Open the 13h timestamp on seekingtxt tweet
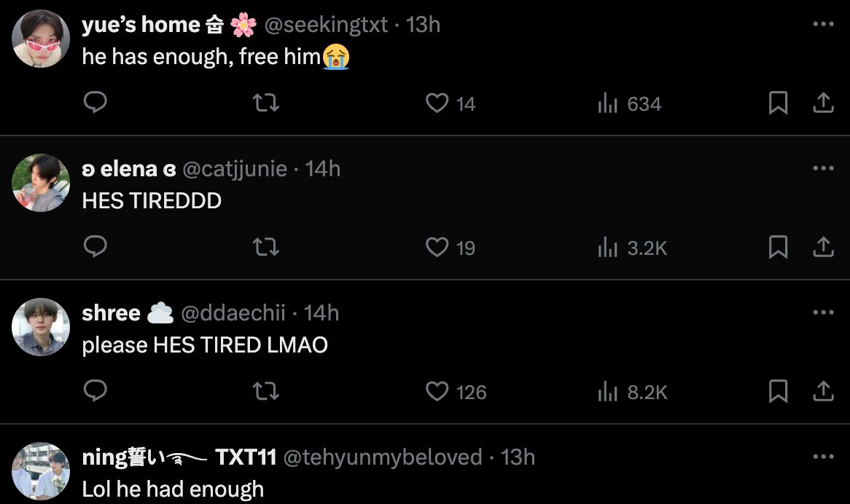 (x=424, y=25)
